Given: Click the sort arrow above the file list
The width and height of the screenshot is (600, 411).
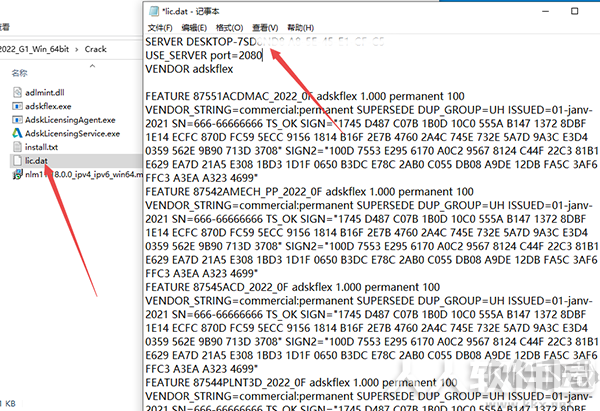Looking at the screenshot, I should [x=92, y=66].
